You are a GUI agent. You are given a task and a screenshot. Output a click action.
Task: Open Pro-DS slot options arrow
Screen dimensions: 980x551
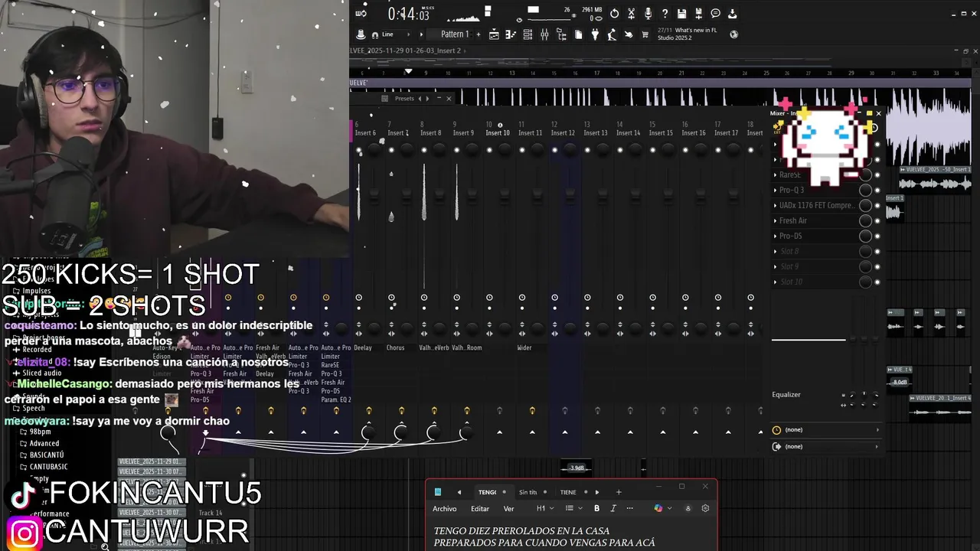pyautogui.click(x=775, y=236)
